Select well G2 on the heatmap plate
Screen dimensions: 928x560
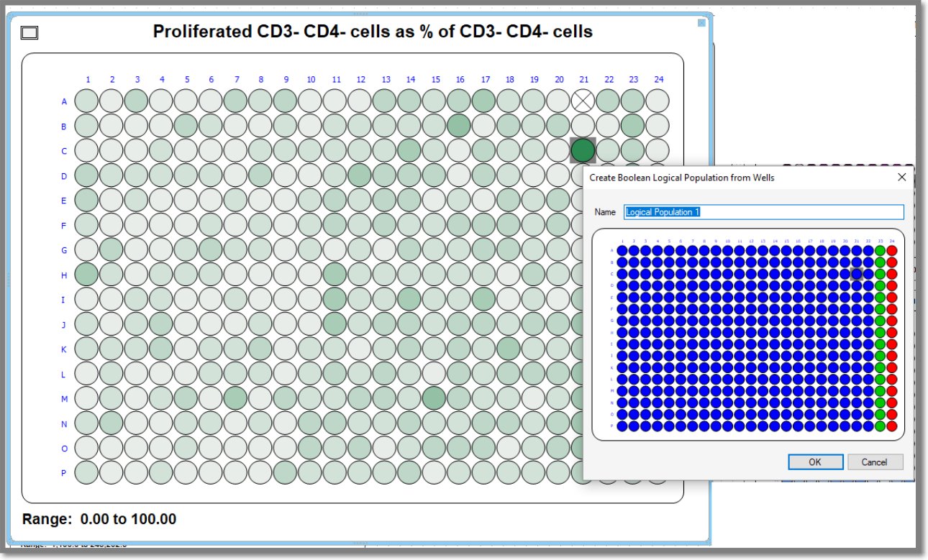(112, 250)
